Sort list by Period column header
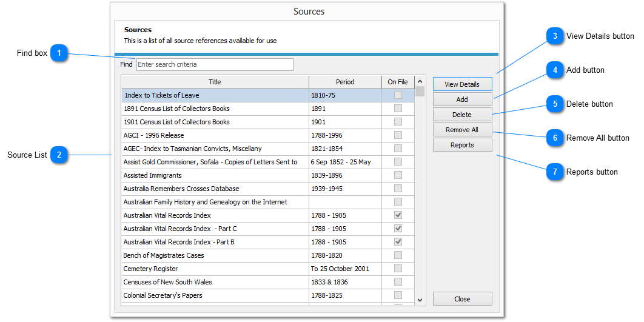This screenshot has width=644, height=322. pyautogui.click(x=345, y=82)
